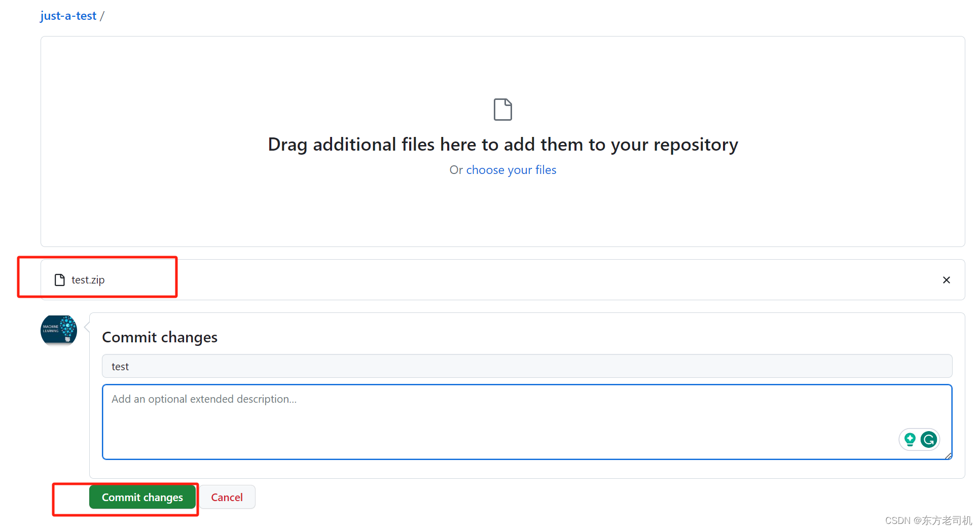Remove test.zip with the X button

coord(946,280)
